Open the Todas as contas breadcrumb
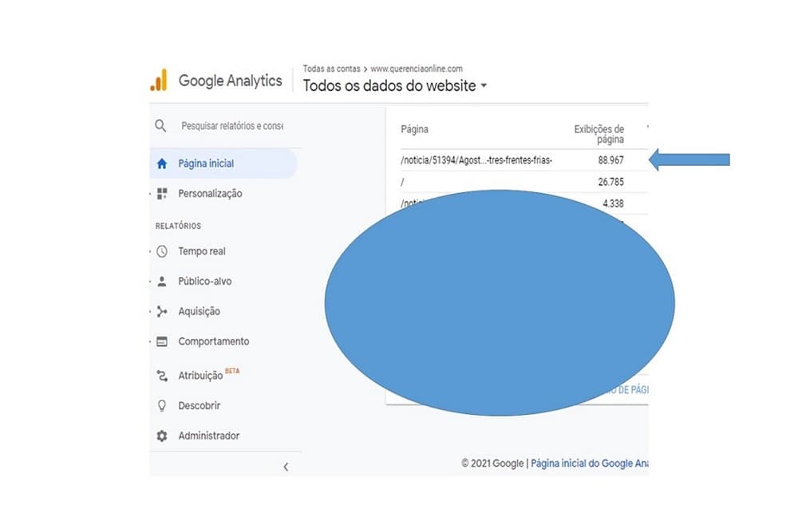The width and height of the screenshot is (798, 532). 331,69
